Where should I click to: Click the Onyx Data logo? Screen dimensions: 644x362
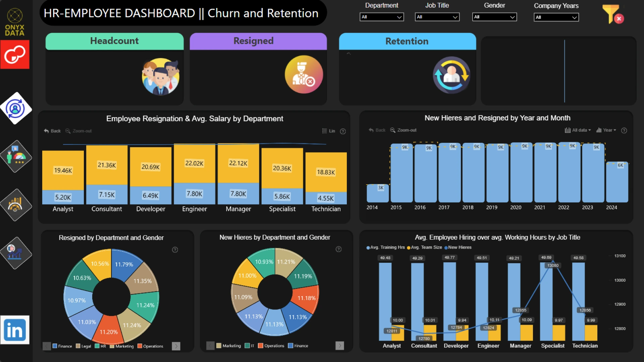(15, 22)
